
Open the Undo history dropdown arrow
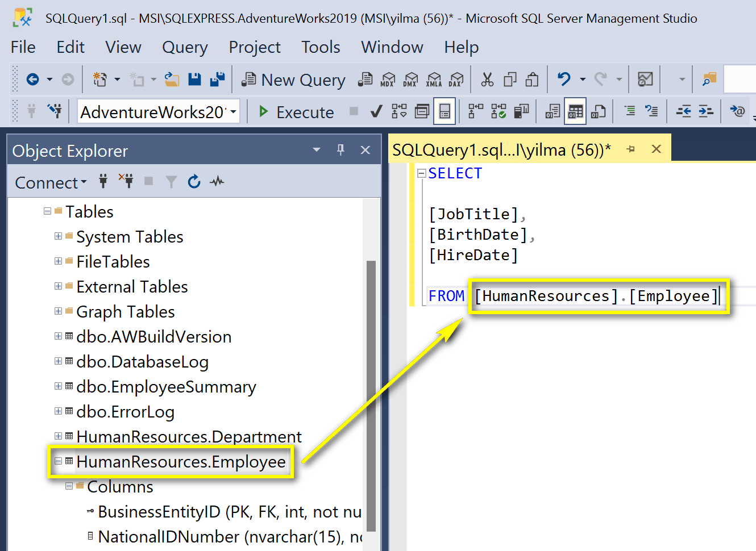click(583, 80)
